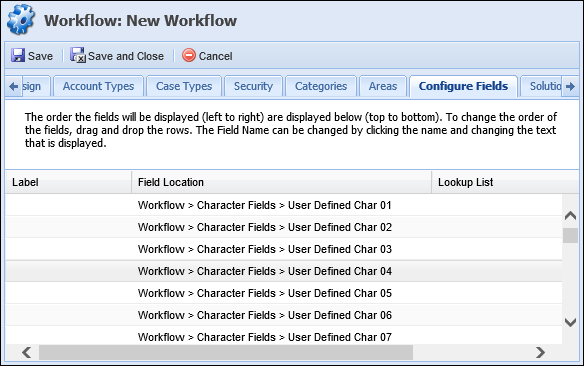Click the red Cancel icon
This screenshot has width=584, height=366.
pyautogui.click(x=189, y=55)
